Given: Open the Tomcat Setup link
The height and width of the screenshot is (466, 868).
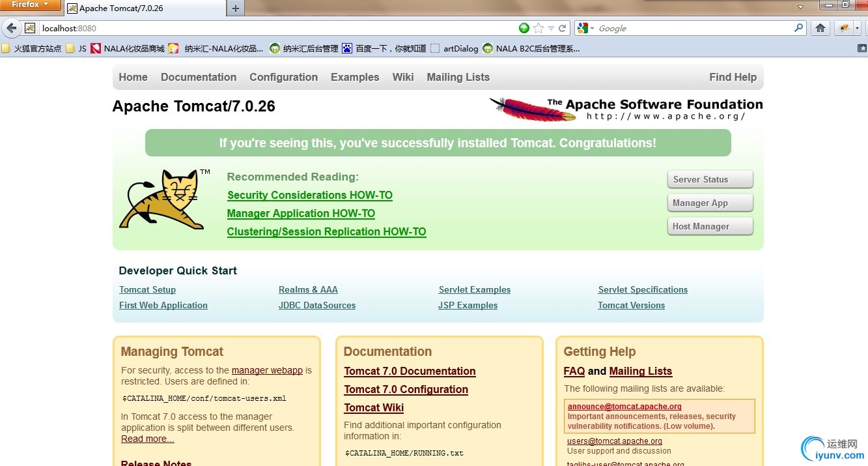Looking at the screenshot, I should [x=148, y=289].
